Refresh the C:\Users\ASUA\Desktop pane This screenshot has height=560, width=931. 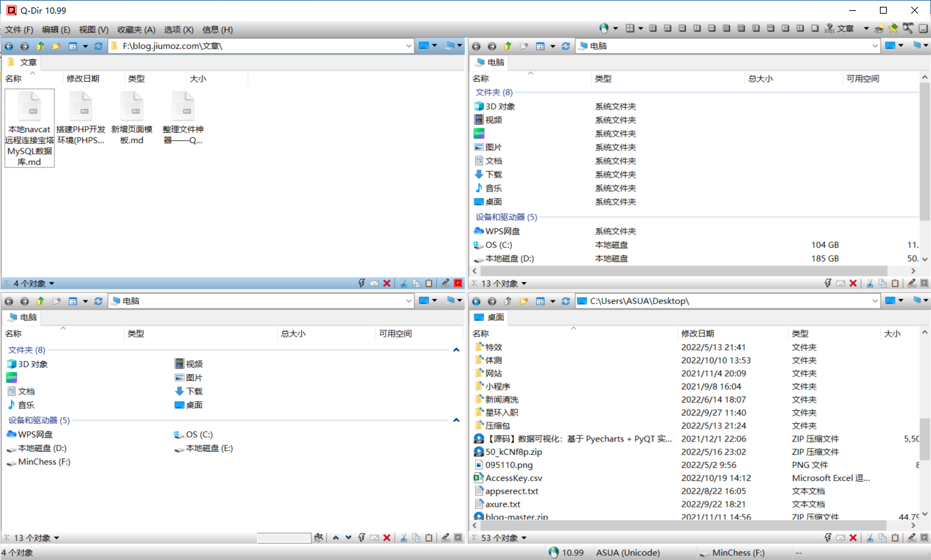tap(566, 301)
